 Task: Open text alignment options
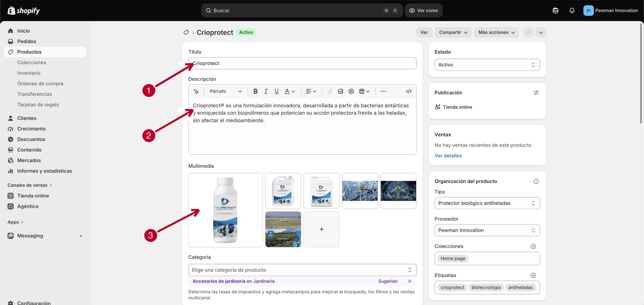(311, 91)
